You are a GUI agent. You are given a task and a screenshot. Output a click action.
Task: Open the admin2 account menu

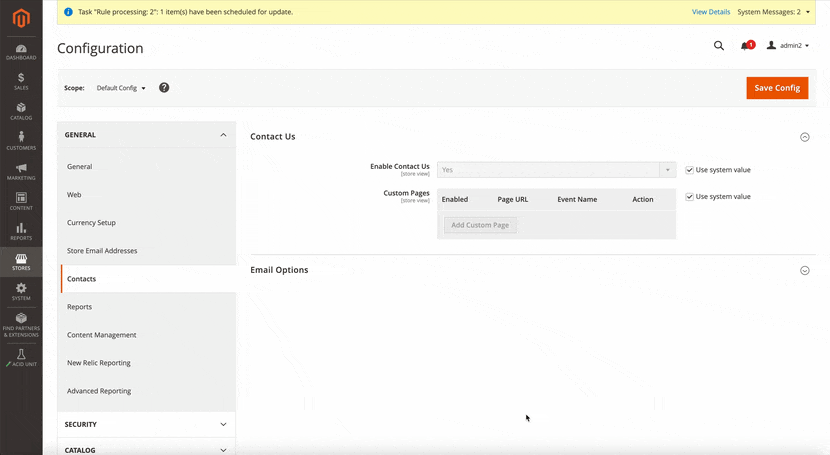click(788, 46)
